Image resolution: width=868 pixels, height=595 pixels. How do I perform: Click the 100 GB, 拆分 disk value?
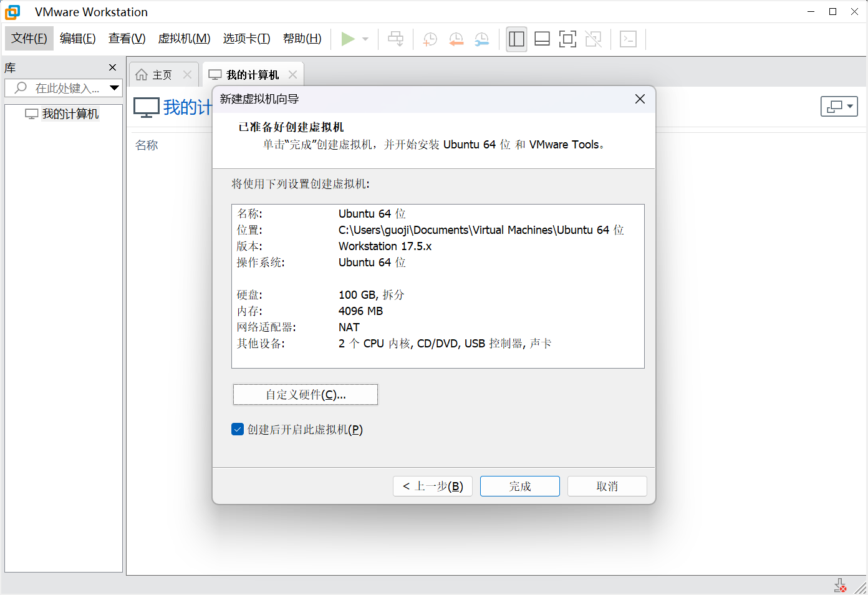pyautogui.click(x=372, y=295)
